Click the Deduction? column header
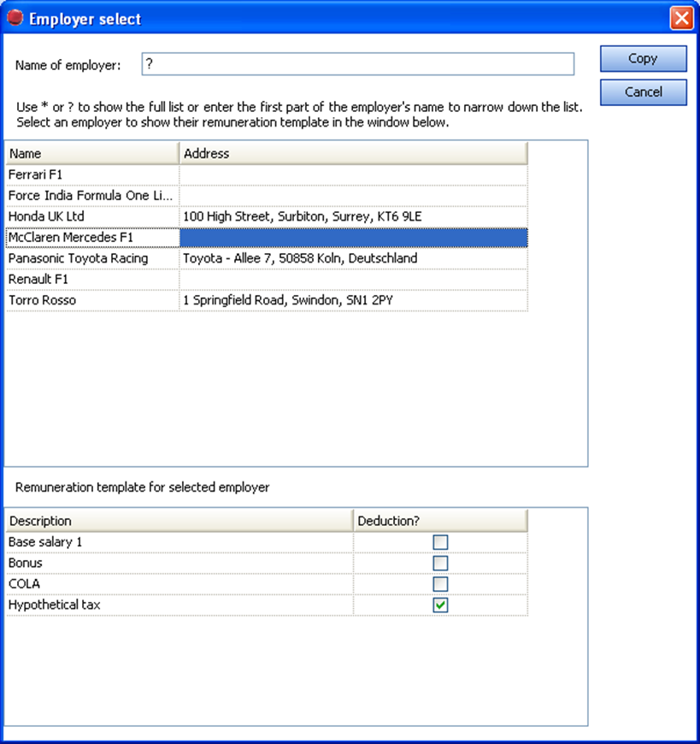The width and height of the screenshot is (700, 744). point(440,521)
